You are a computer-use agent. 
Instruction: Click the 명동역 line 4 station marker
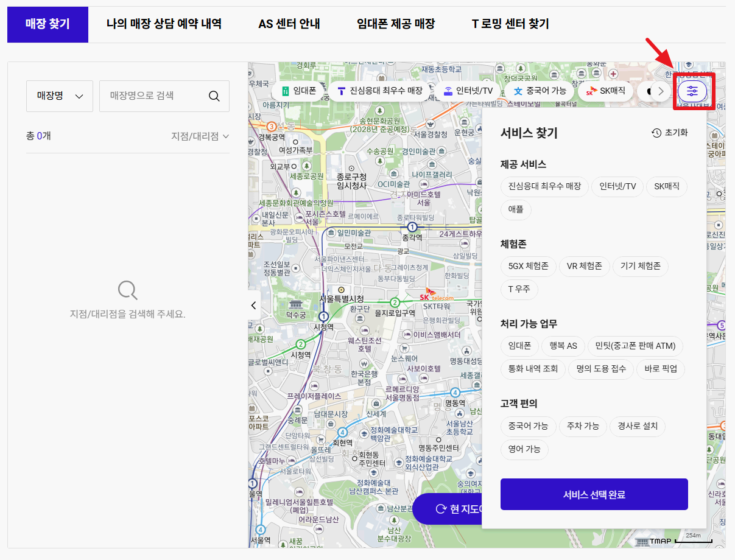click(x=455, y=392)
